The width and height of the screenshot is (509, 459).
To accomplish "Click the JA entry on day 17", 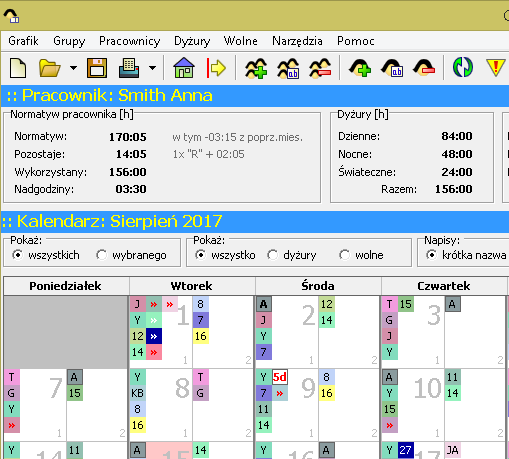I will point(452,450).
